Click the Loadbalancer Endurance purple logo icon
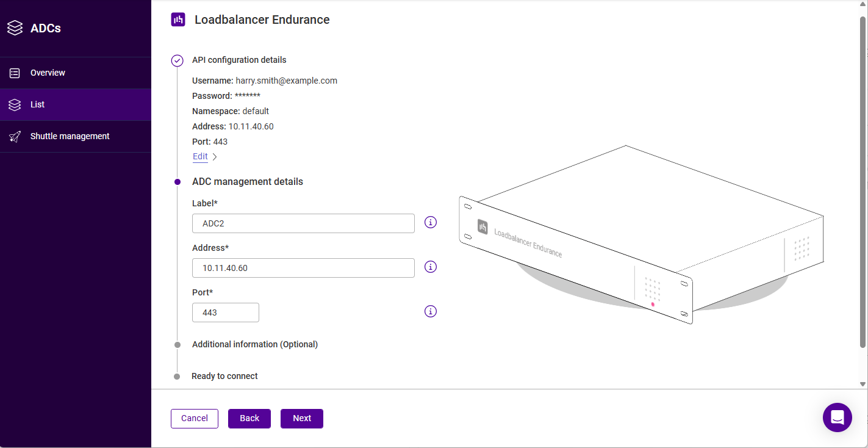This screenshot has height=448, width=868. pyautogui.click(x=178, y=20)
